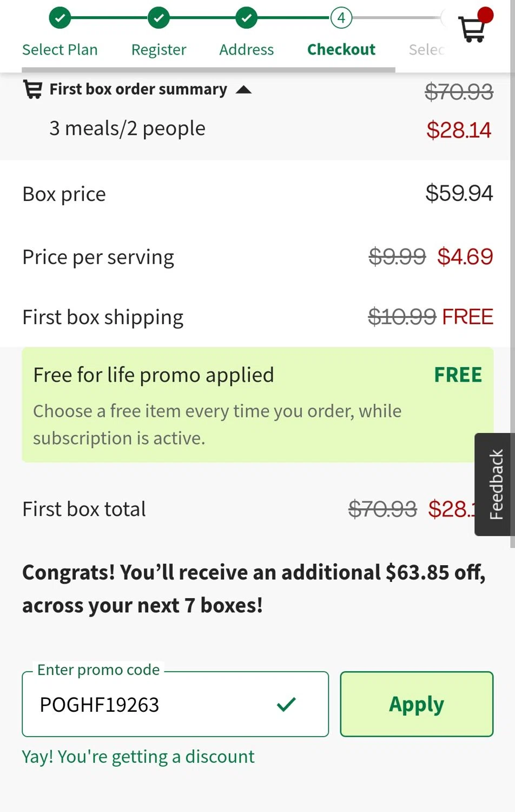This screenshot has height=812, width=515.
Task: Click the First box order summary heading
Action: point(138,89)
